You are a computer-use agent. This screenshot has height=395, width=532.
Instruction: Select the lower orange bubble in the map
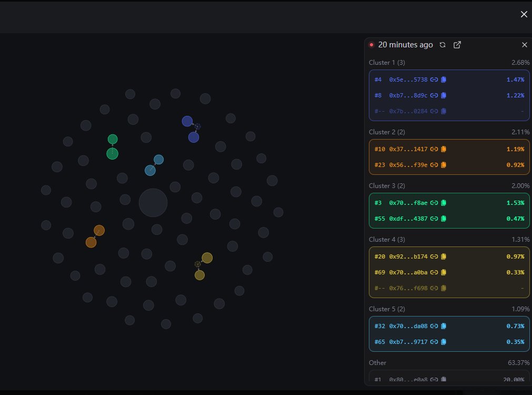91,242
